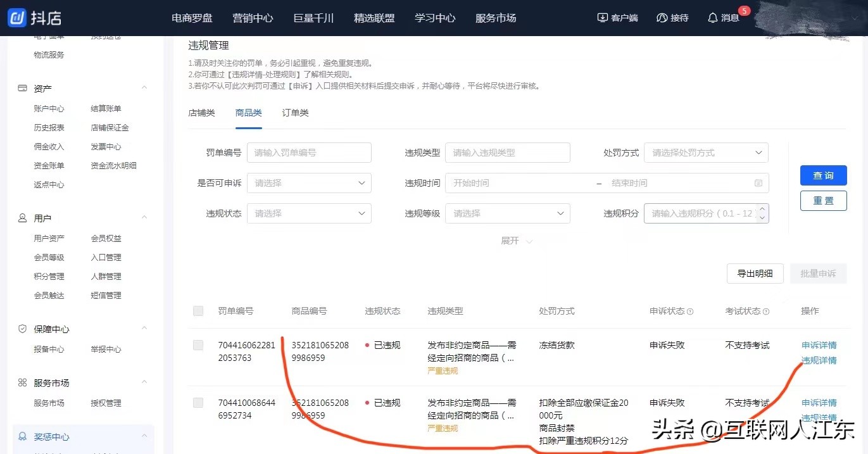
Task: Select checkbox for penalty 7044100686446952734
Action: (198, 402)
